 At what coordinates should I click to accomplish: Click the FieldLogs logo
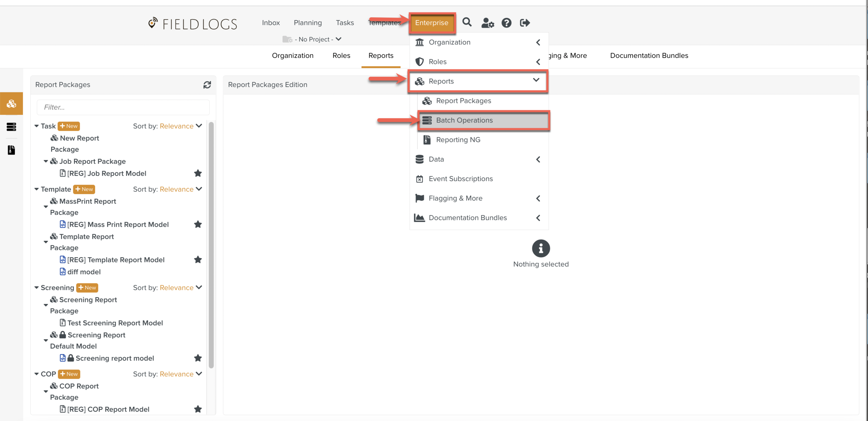(193, 24)
